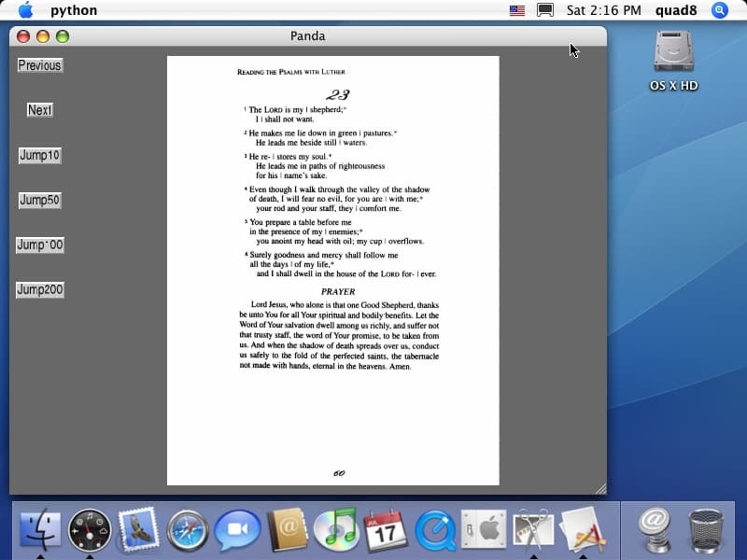Image resolution: width=747 pixels, height=560 pixels.
Task: Launch Safari from the Dock
Action: (188, 530)
